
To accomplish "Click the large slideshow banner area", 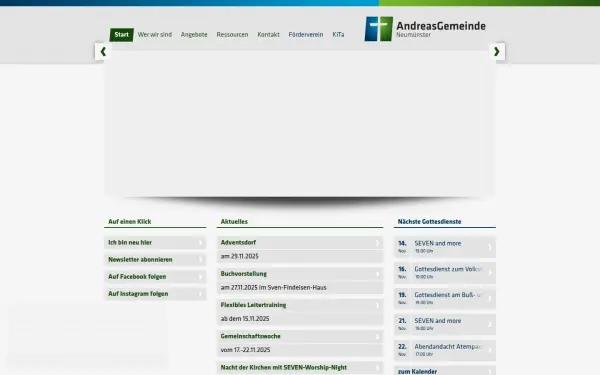I will tap(300, 123).
